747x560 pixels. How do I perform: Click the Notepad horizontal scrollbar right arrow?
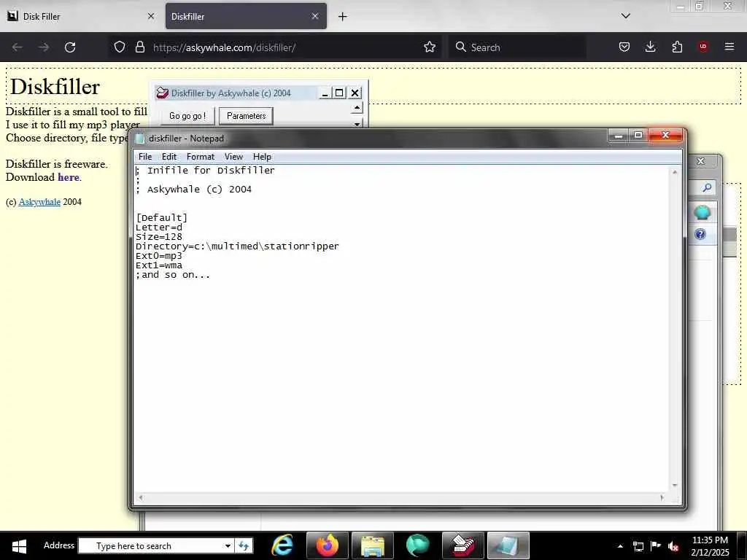coord(662,497)
